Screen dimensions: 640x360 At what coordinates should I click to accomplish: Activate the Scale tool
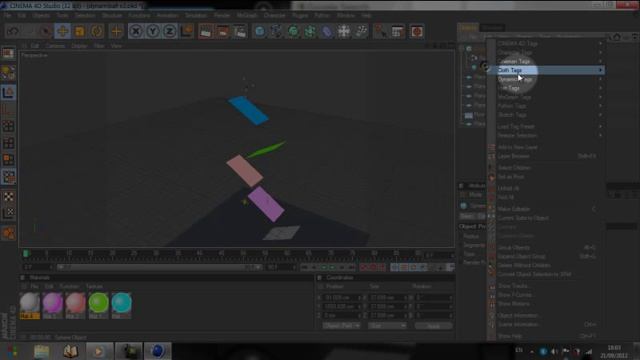tap(80, 31)
